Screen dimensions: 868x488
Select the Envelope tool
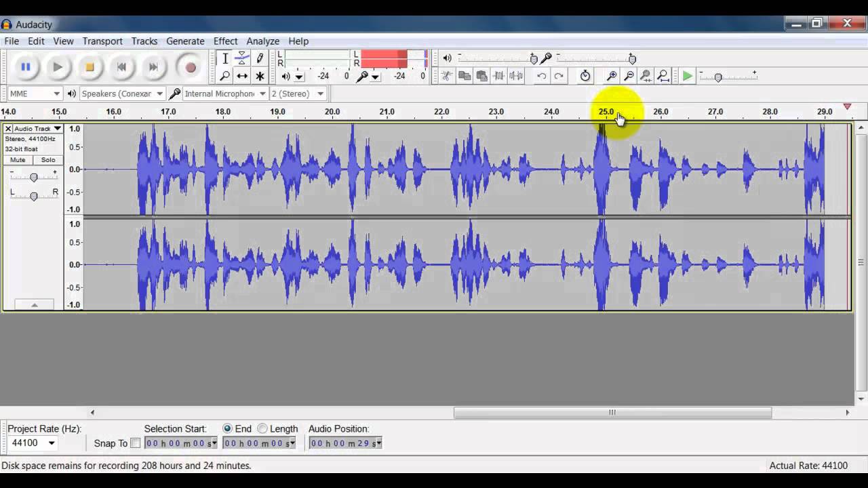242,59
